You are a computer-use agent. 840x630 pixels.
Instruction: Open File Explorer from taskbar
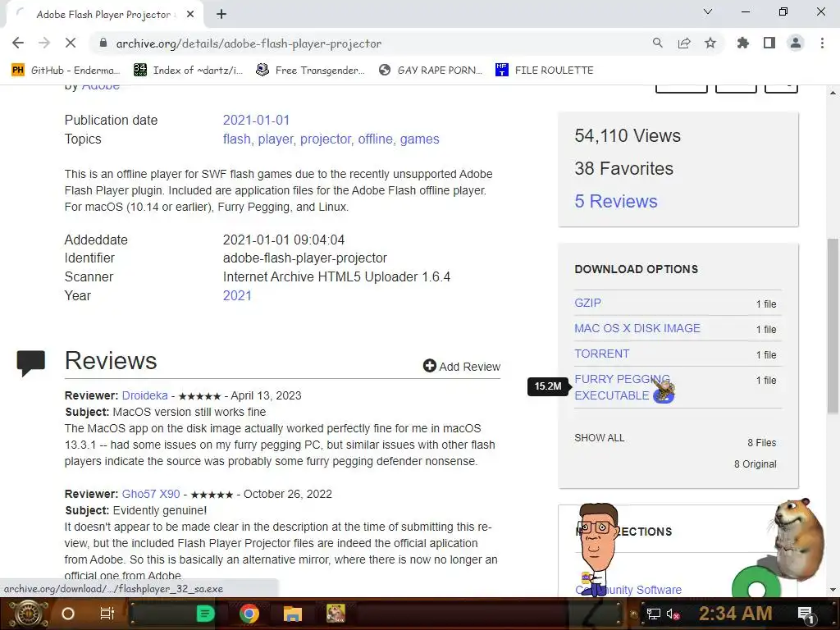(293, 614)
